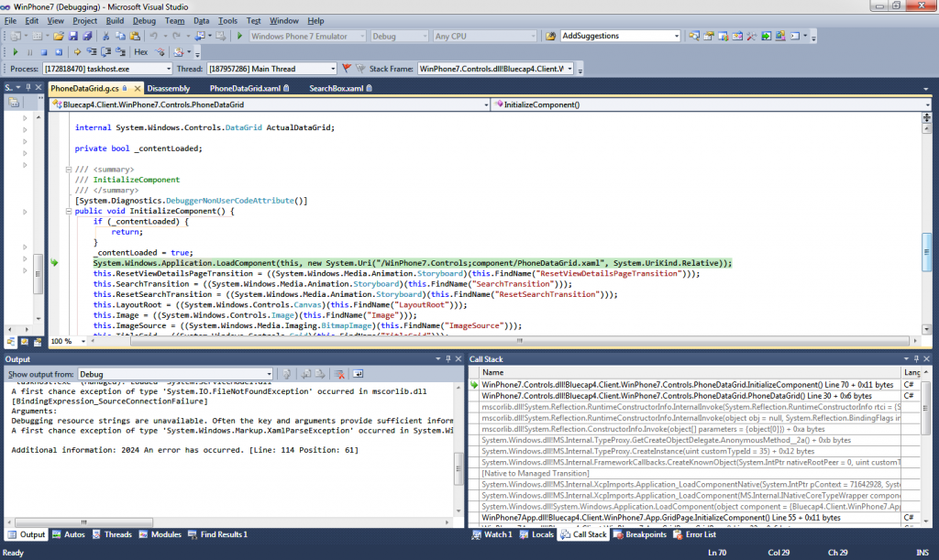Click the Step Into icon
This screenshot has width=939, height=560.
coord(92,52)
